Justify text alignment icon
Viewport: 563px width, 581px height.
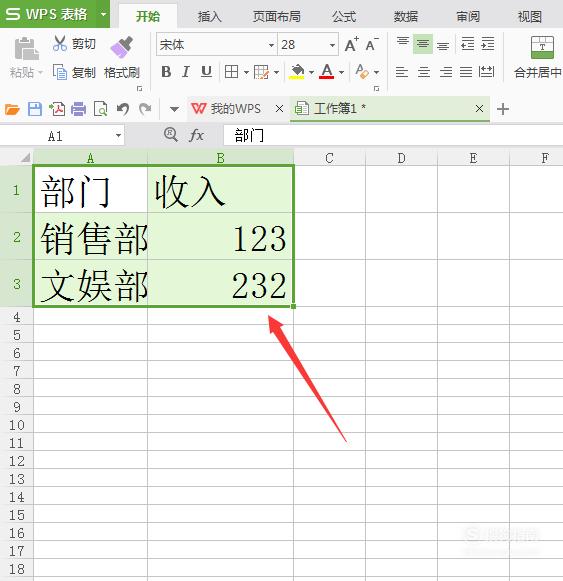(466, 72)
